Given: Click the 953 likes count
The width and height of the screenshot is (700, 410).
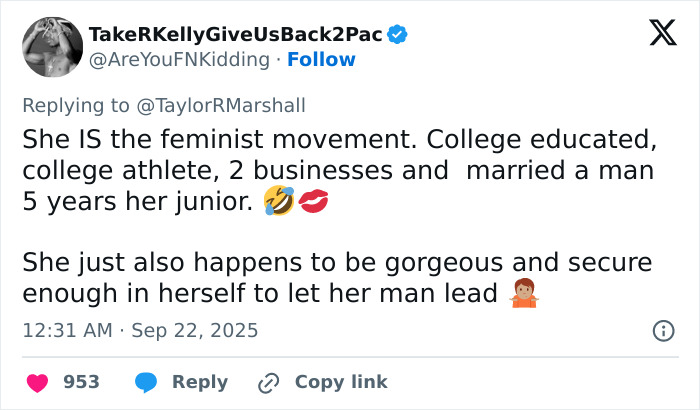Looking at the screenshot, I should 81,382.
